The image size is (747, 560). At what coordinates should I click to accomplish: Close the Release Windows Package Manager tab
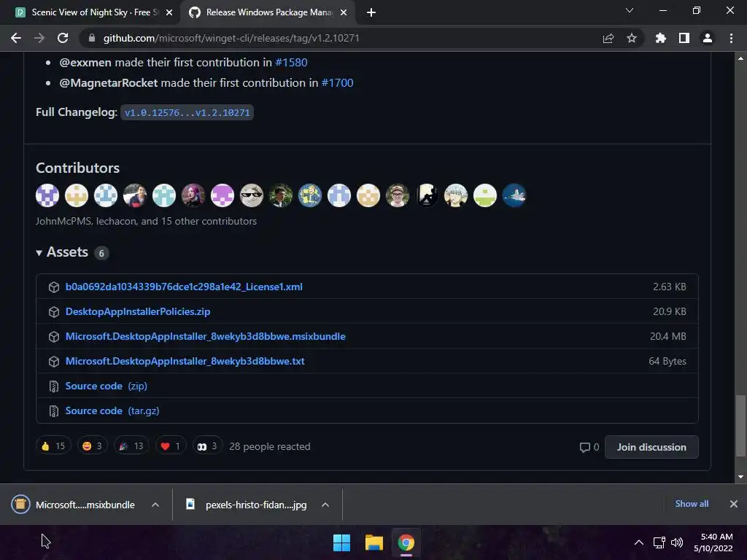(344, 12)
